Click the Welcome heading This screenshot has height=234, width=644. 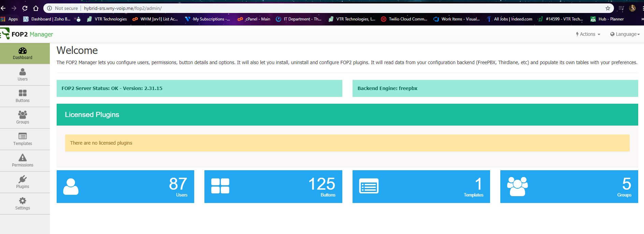click(x=77, y=50)
